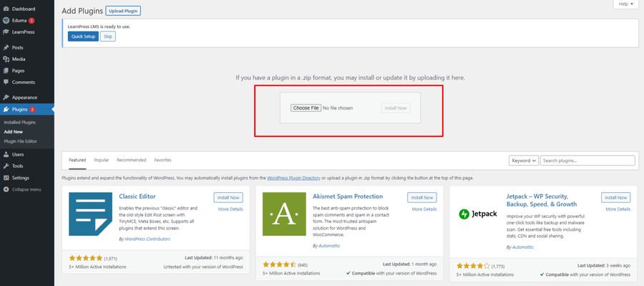Click the Quick Setup button
Viewport: 644px width, 286px height.
pos(84,37)
